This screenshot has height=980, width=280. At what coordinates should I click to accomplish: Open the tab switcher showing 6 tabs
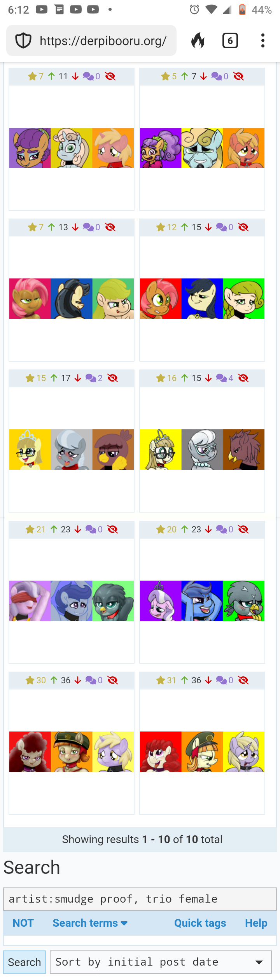pyautogui.click(x=230, y=40)
